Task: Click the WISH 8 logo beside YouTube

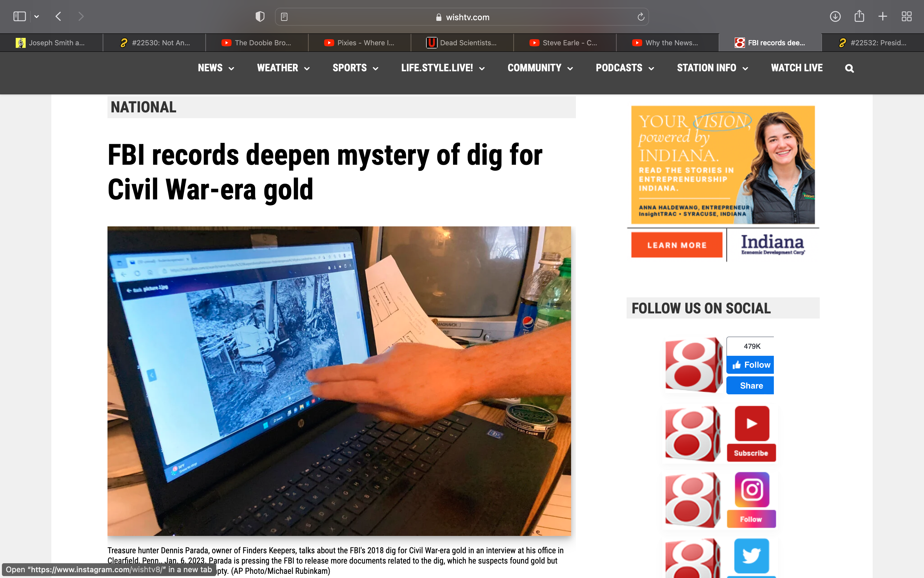Action: (693, 433)
